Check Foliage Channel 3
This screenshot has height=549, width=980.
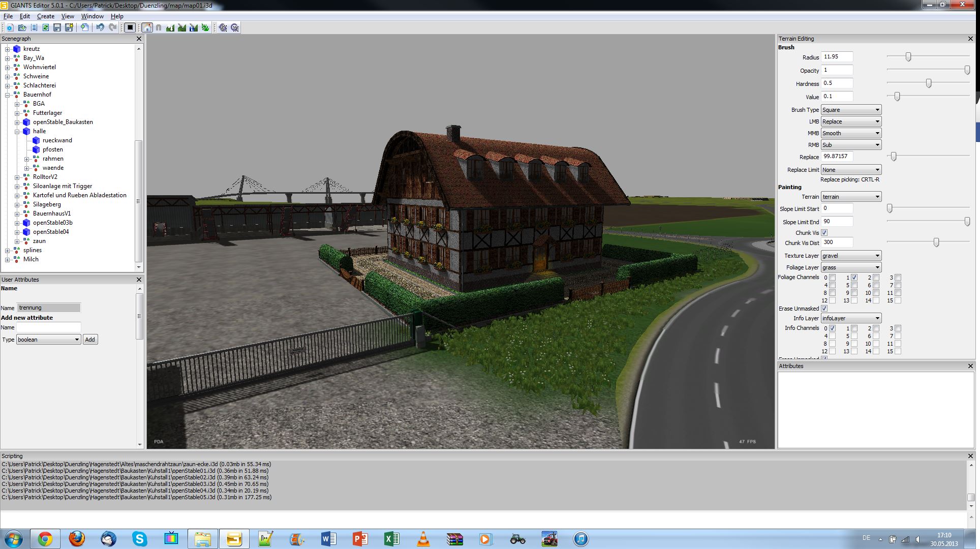click(898, 278)
